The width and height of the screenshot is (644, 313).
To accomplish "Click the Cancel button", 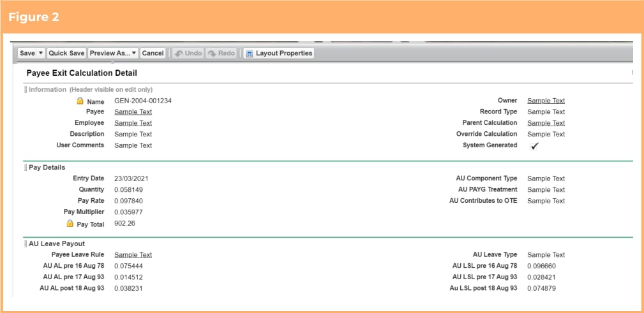I will pyautogui.click(x=153, y=54).
